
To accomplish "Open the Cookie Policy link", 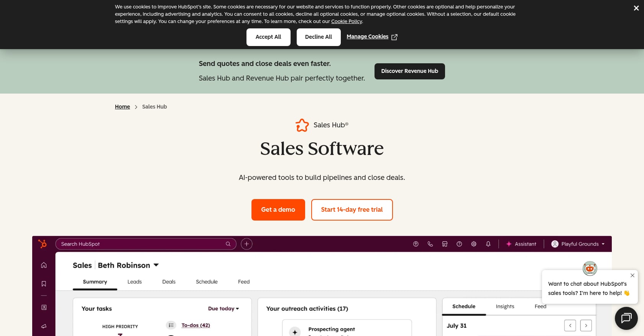I will coord(347,21).
